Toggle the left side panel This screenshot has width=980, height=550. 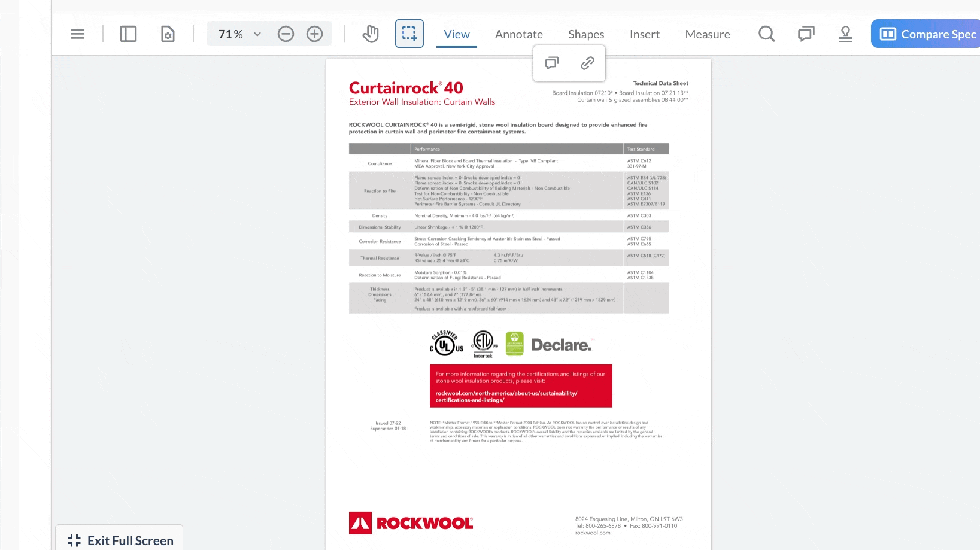128,34
